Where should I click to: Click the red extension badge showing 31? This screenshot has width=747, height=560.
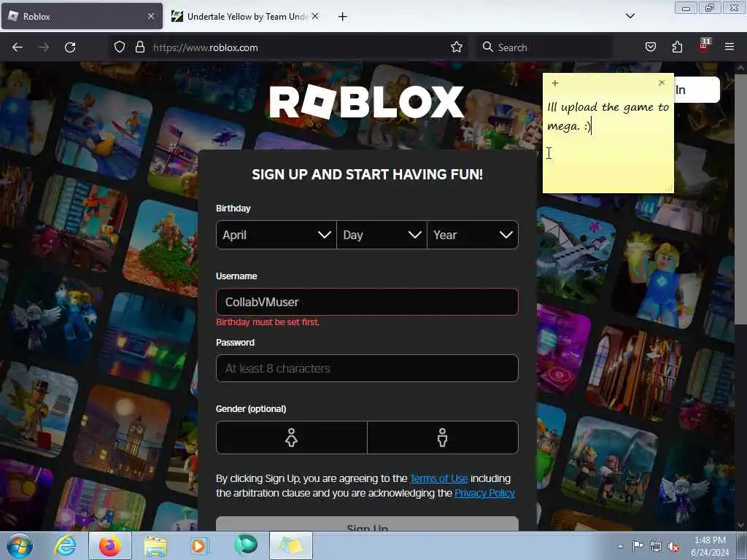coord(704,45)
